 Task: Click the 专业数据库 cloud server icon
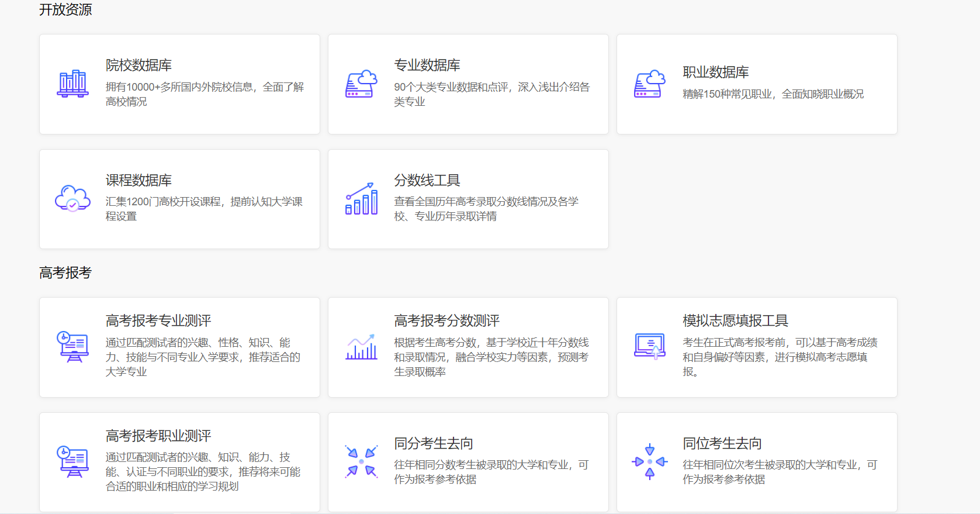(361, 84)
